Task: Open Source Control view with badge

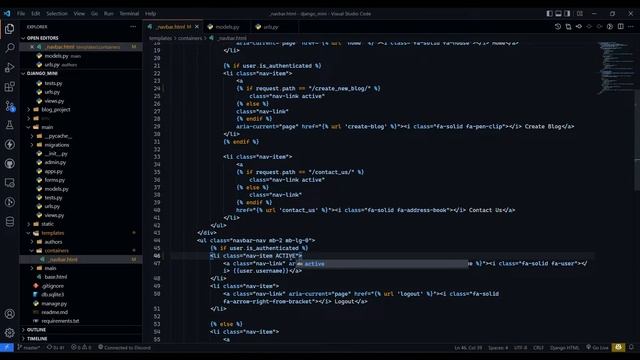Action: coord(9,106)
